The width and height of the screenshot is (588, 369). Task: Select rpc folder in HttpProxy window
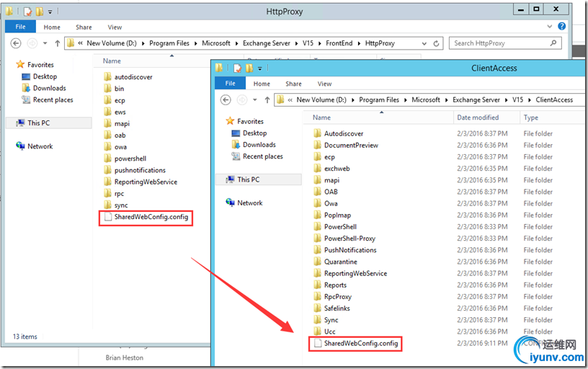(x=114, y=193)
